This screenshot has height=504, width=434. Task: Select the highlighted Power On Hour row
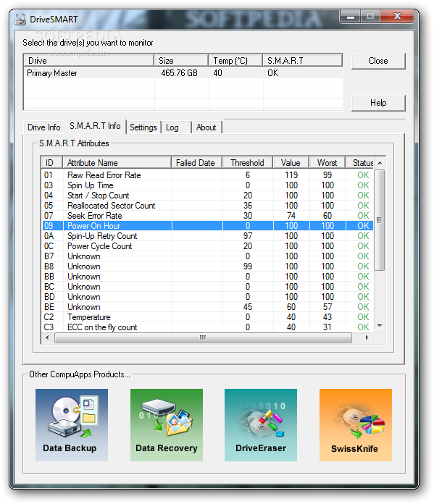(207, 226)
